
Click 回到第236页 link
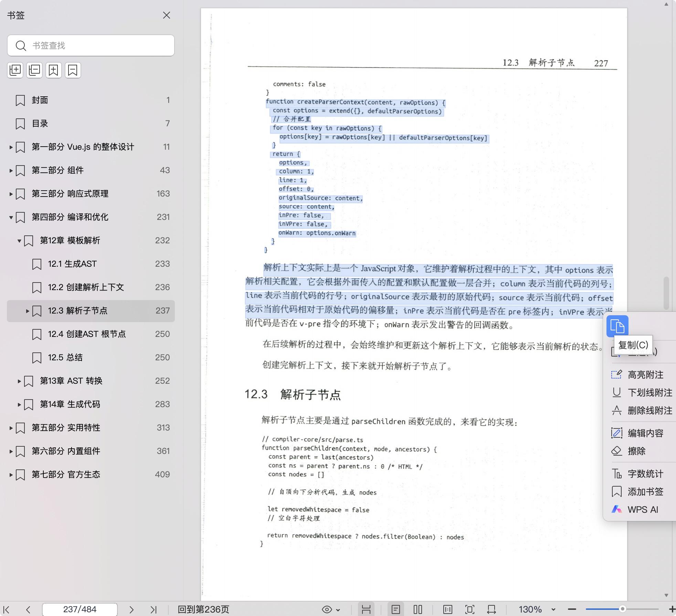click(203, 609)
